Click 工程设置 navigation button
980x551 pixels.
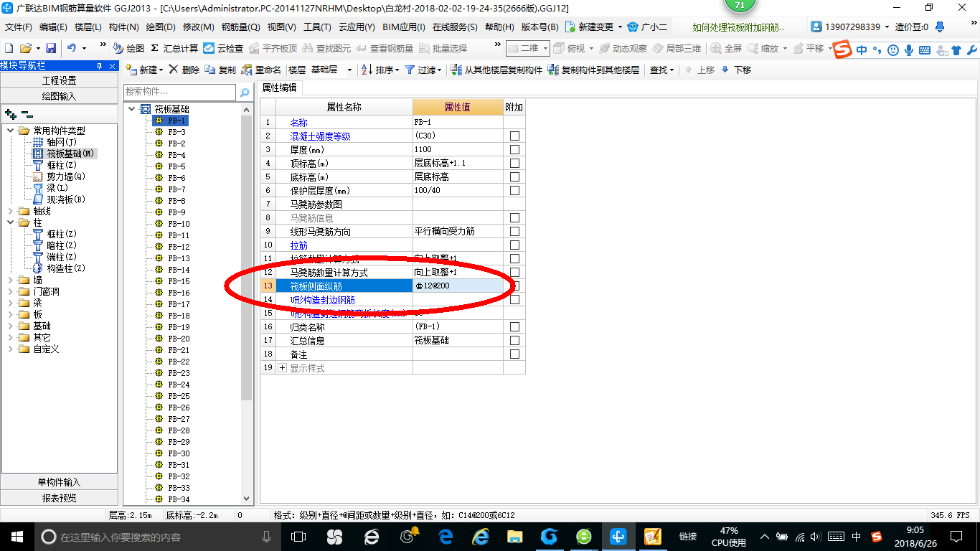tap(59, 80)
